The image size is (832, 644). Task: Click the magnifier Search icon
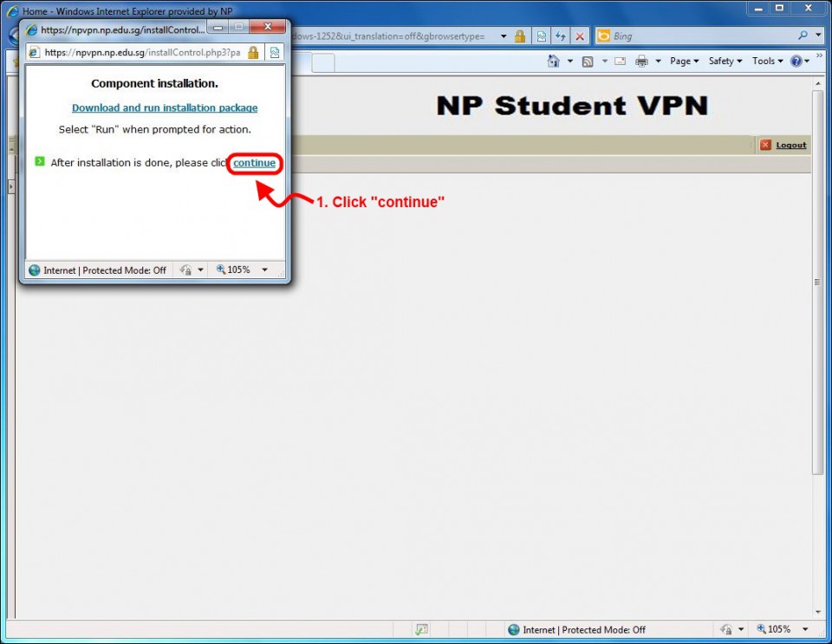click(803, 36)
